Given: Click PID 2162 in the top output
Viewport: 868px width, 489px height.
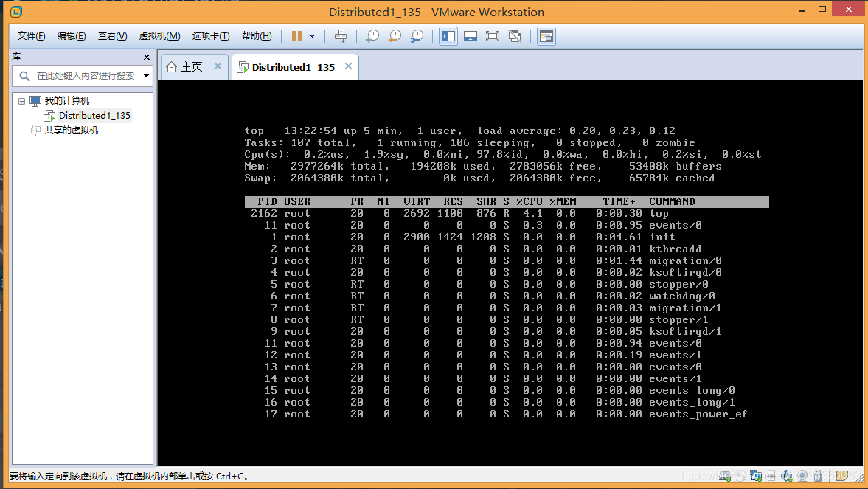Looking at the screenshot, I should 264,214.
